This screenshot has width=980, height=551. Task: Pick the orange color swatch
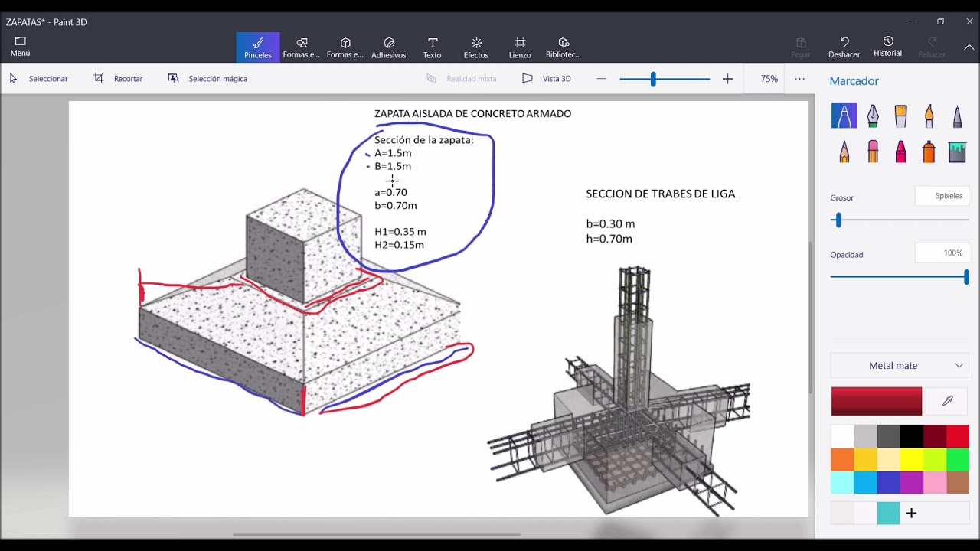click(843, 459)
